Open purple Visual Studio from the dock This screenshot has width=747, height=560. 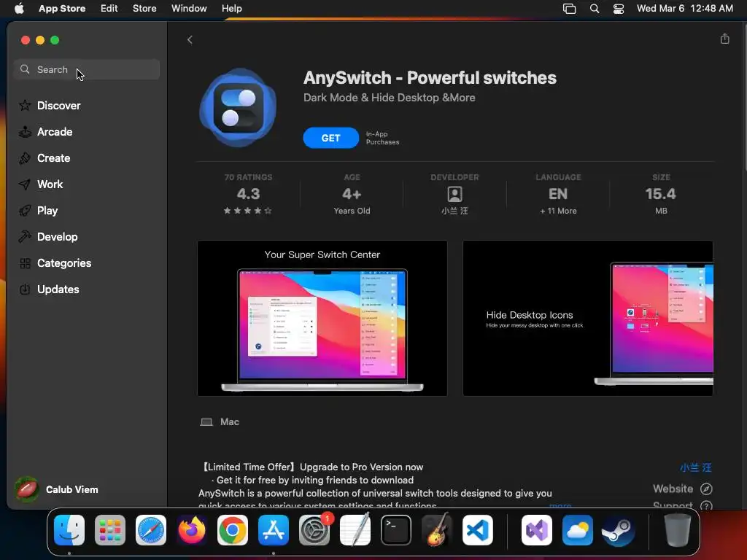[x=537, y=530]
